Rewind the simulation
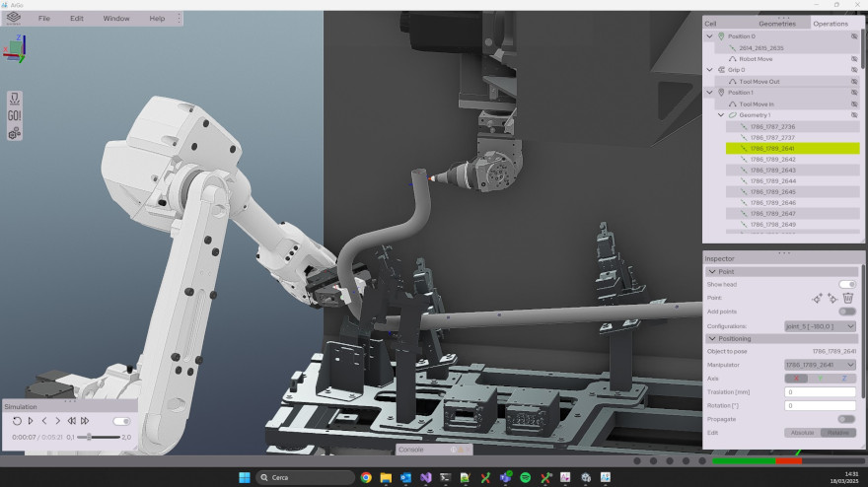The height and width of the screenshot is (487, 868). pos(71,421)
